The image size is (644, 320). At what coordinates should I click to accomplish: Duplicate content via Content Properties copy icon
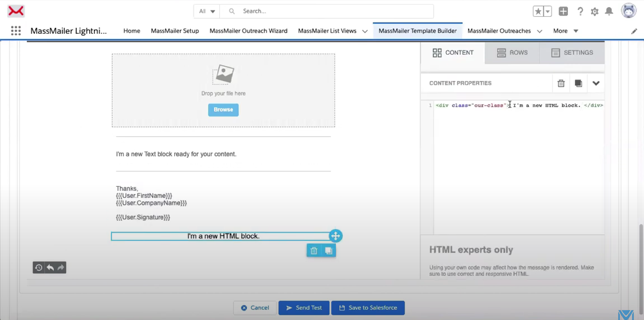pyautogui.click(x=578, y=83)
